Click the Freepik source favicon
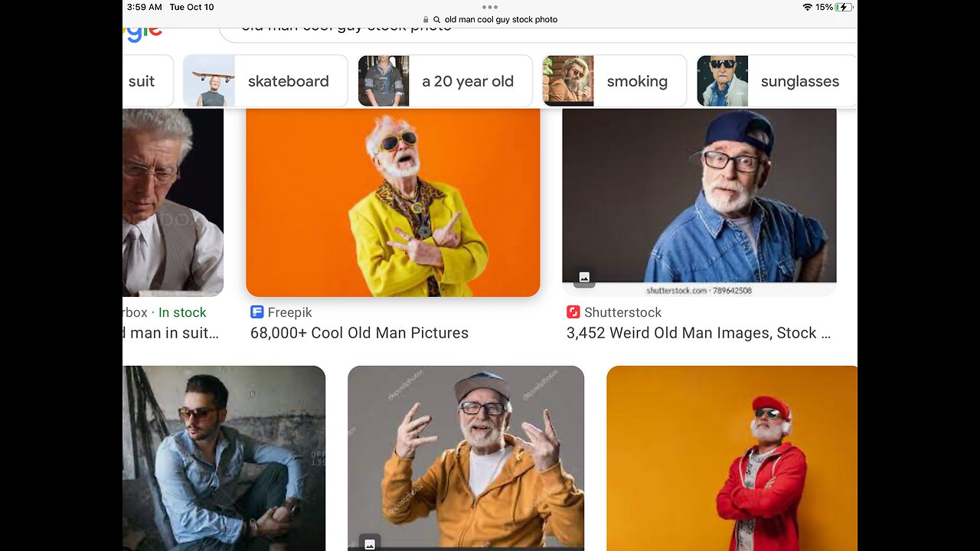The width and height of the screenshot is (980, 551). [257, 312]
